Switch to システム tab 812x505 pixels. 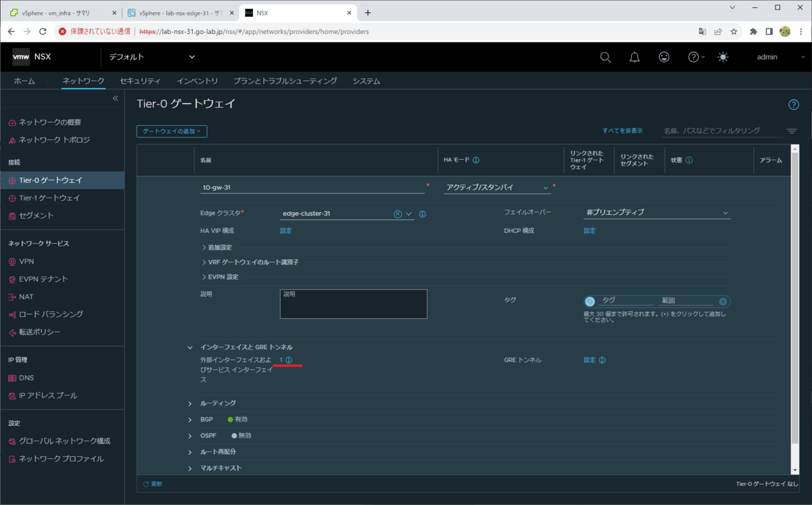click(x=366, y=81)
